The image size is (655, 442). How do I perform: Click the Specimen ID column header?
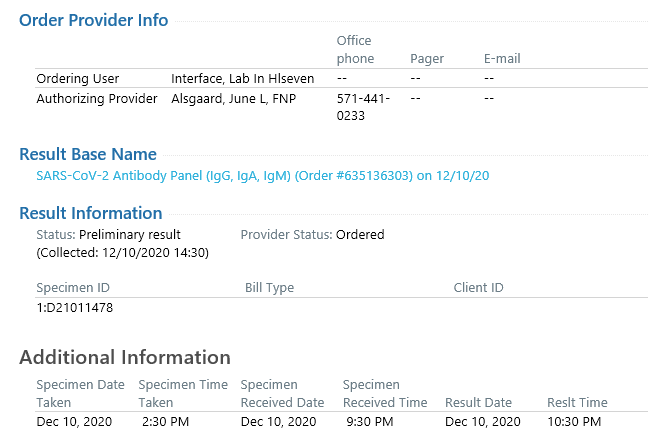73,287
